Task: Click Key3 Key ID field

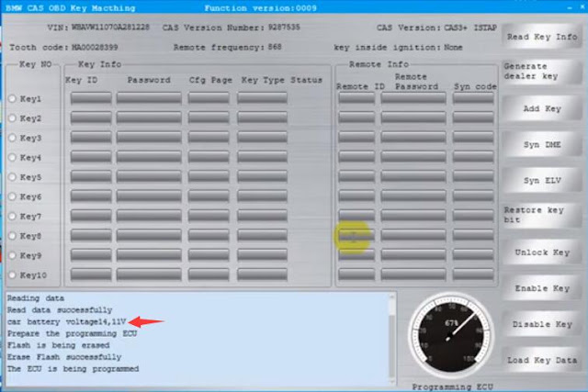Action: (91, 137)
